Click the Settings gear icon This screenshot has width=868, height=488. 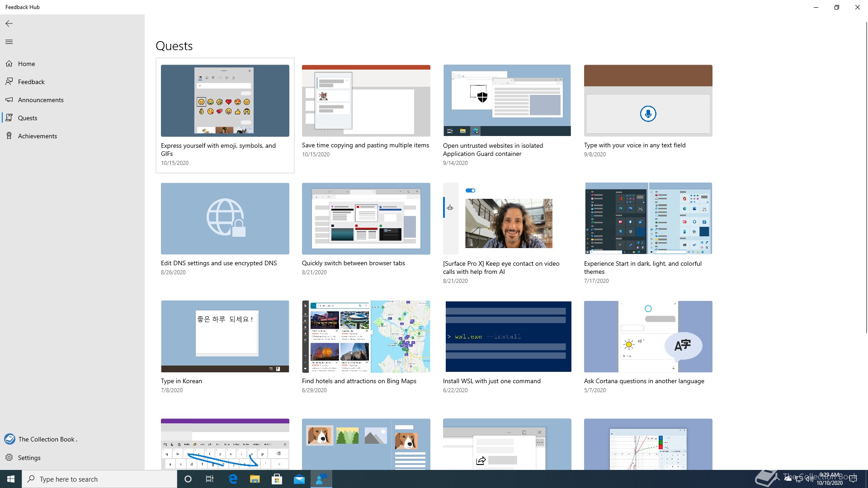coord(9,458)
